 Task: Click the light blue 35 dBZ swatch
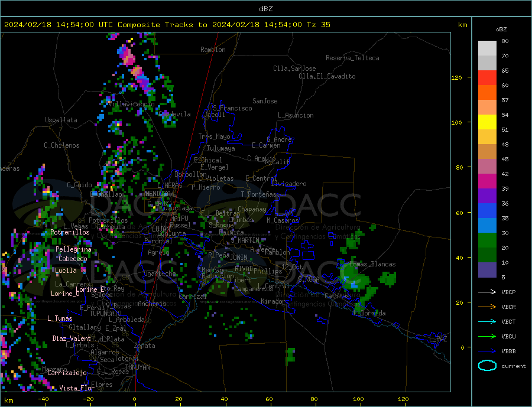pos(487,226)
